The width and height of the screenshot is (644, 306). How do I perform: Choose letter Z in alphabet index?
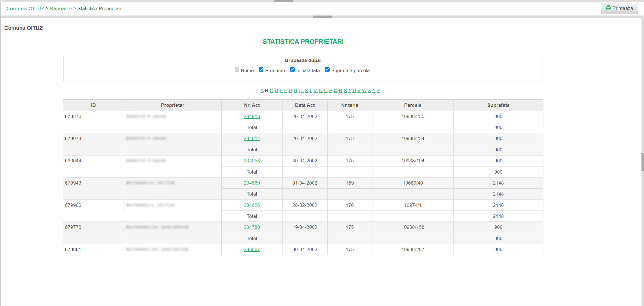click(378, 90)
